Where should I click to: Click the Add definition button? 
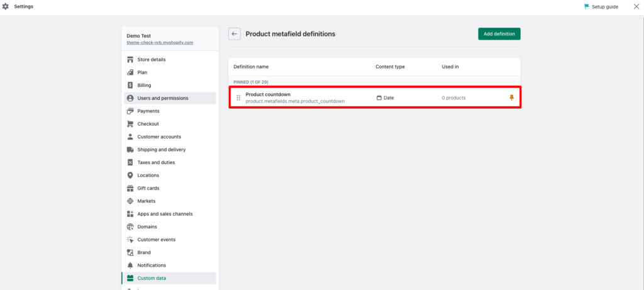click(499, 34)
